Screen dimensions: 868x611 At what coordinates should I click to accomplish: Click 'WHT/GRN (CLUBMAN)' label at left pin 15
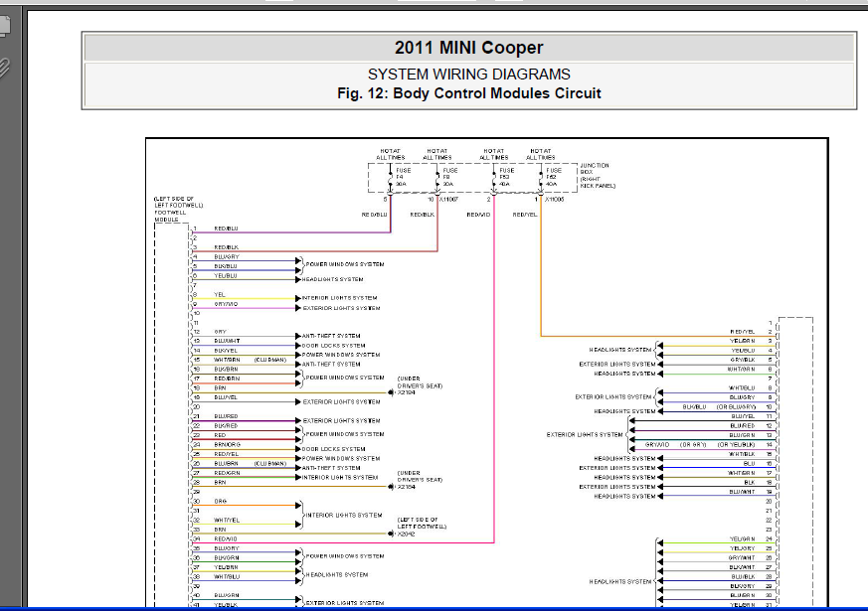(x=250, y=360)
